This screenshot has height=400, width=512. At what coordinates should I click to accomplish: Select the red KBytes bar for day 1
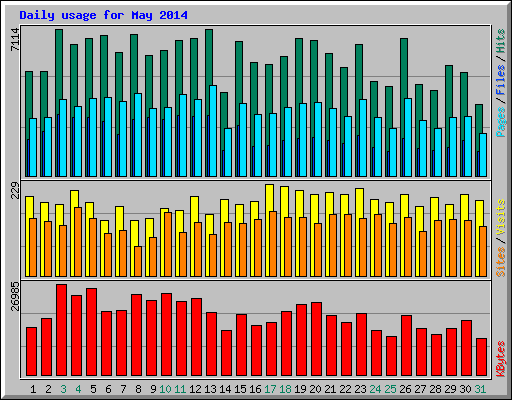point(32,351)
